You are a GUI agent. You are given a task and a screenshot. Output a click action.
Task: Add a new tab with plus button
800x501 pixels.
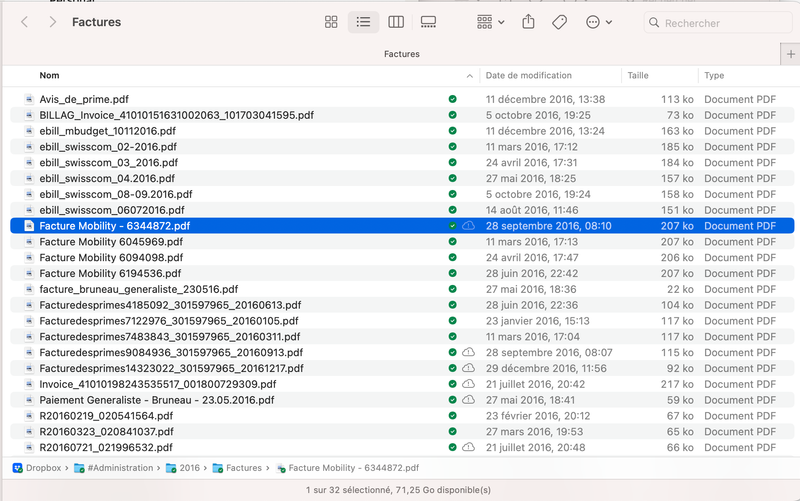(x=791, y=54)
